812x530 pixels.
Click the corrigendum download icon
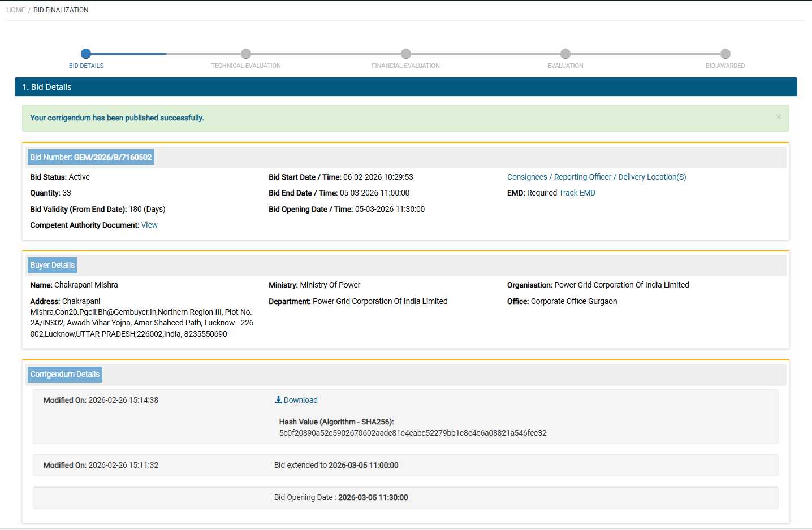point(278,399)
